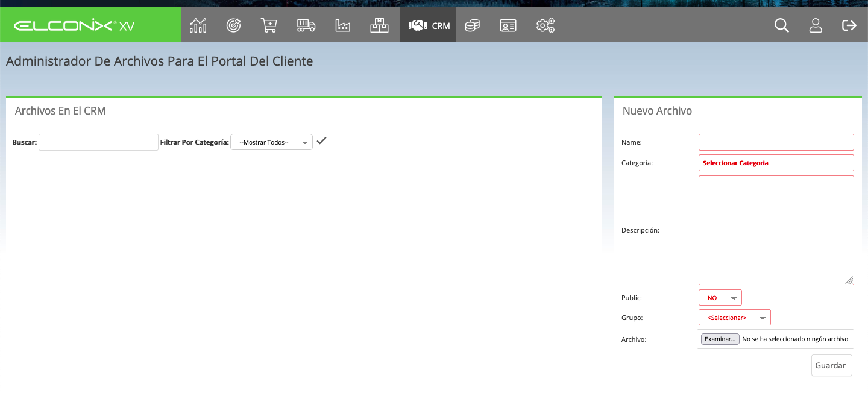Screen dimensions: 868x393
Task: Click the Seleccionar Categoria field
Action: tap(776, 163)
